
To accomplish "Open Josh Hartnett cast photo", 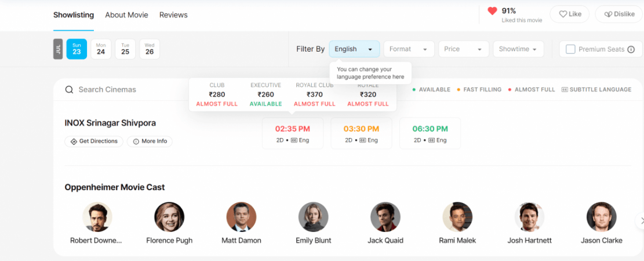I will coord(529,216).
